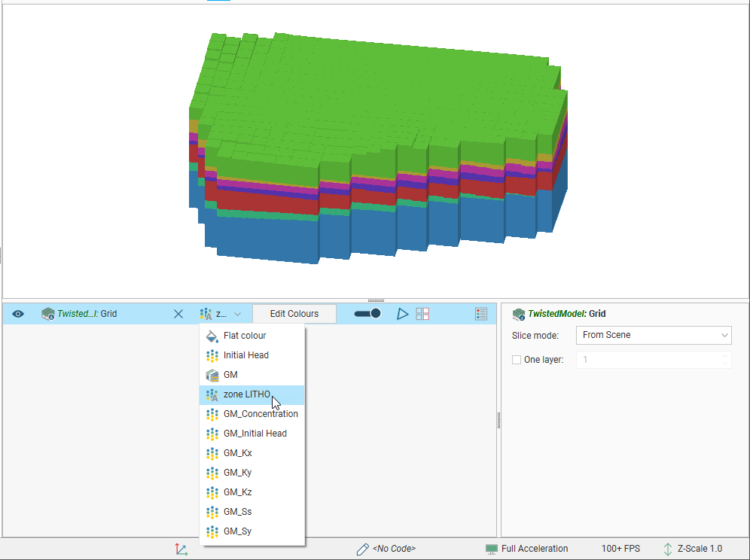Toggle visibility eye of TwistedModel Grid

pos(18,314)
